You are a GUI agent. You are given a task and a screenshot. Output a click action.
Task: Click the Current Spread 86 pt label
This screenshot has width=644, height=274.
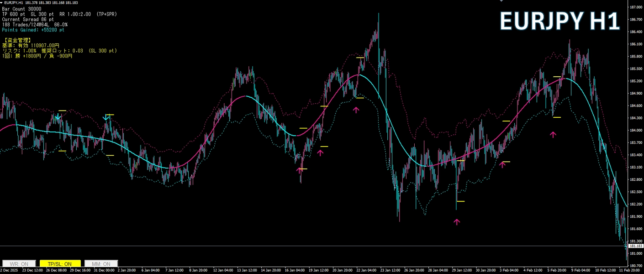tap(28, 20)
